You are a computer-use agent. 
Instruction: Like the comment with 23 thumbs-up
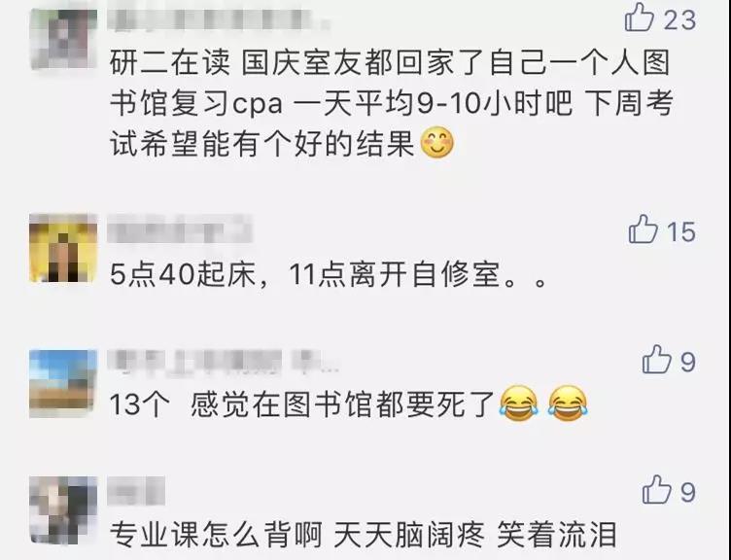pos(640,17)
